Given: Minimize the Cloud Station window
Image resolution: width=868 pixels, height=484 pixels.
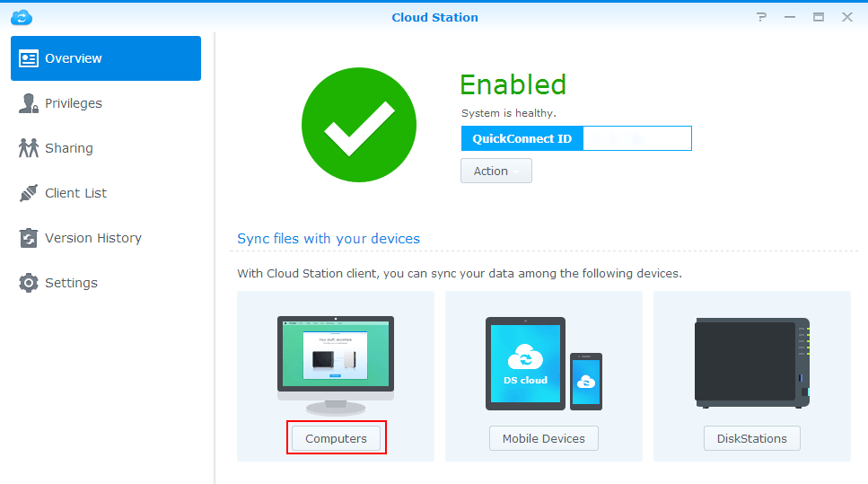Looking at the screenshot, I should point(790,17).
